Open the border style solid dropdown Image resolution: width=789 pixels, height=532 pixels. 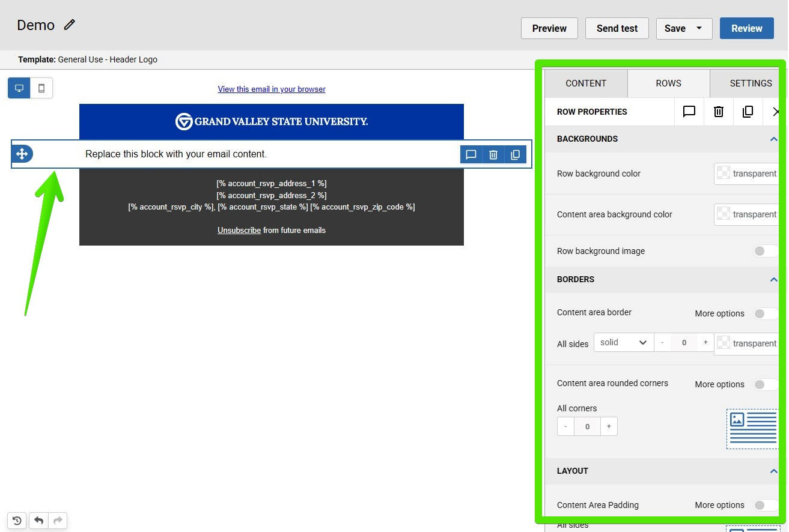[623, 342]
